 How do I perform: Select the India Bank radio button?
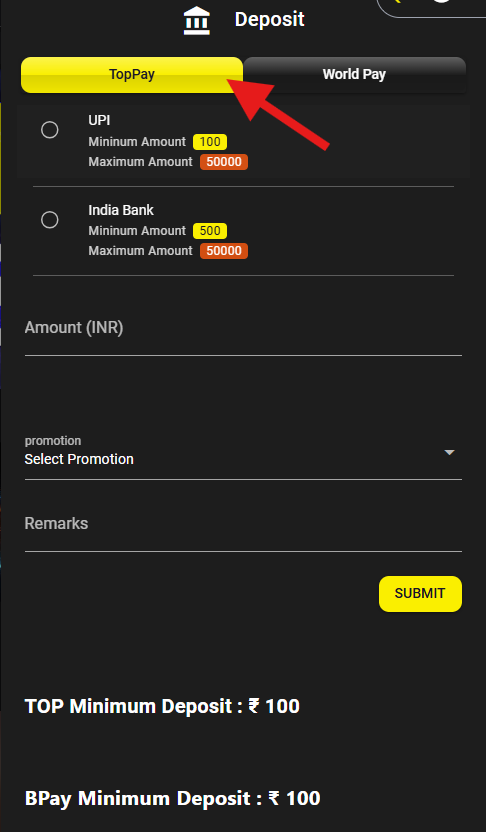[x=50, y=220]
